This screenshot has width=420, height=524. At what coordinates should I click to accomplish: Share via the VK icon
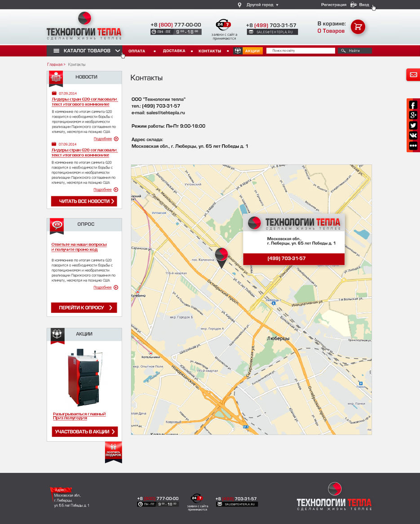[413, 135]
